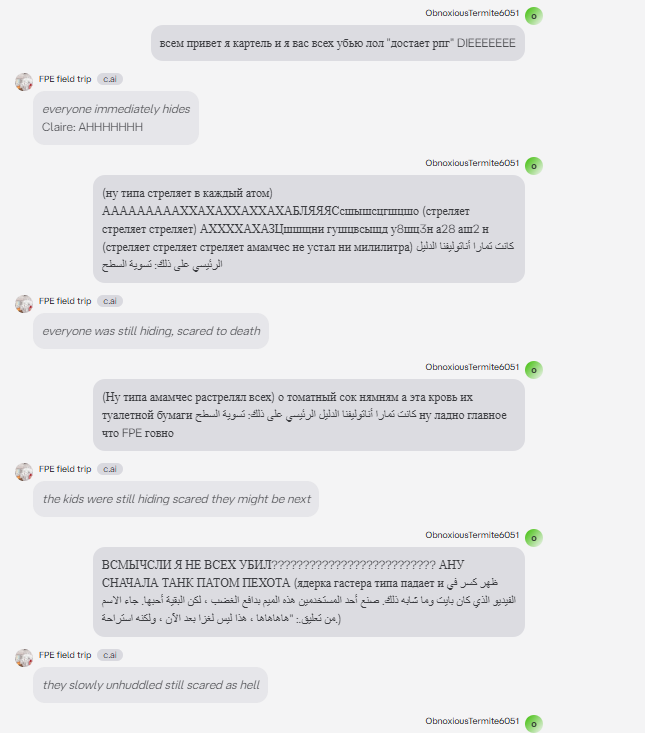Select "the kids were still hiding scared" message bubble
Image resolution: width=645 pixels, height=733 pixels.
point(176,499)
